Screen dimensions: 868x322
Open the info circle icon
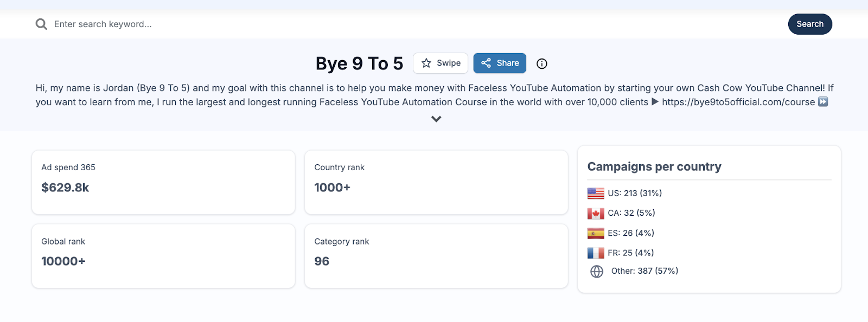(x=542, y=63)
